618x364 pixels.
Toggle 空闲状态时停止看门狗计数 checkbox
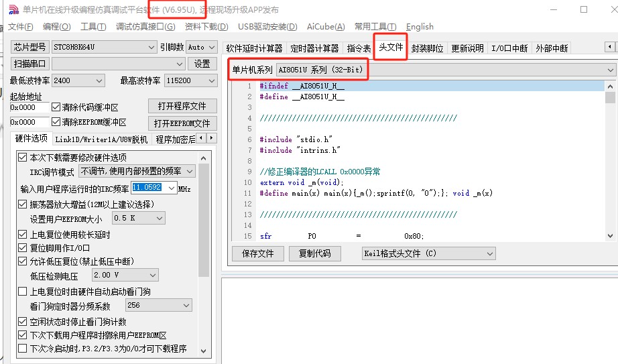coord(23,322)
